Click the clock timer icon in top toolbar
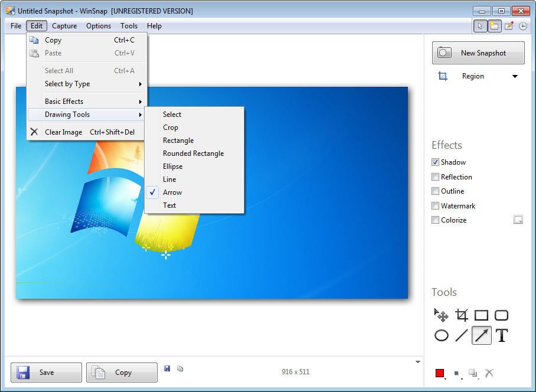Viewport: 536px width, 392px height. (522, 26)
